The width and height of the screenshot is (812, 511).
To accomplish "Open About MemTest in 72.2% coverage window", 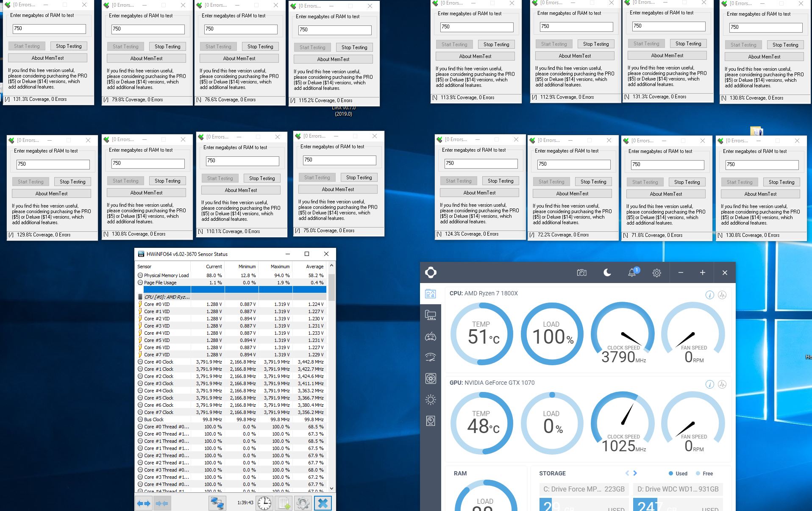I will [572, 194].
